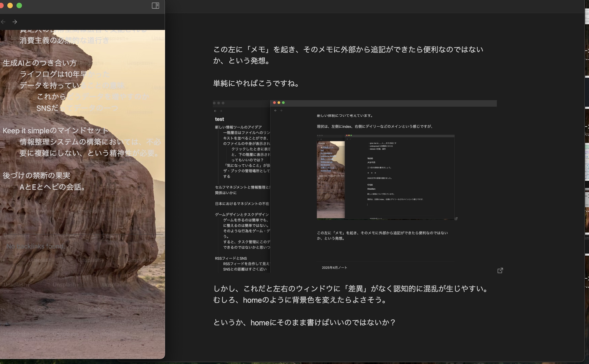Click the back arrow in the embedded test window

[x=215, y=111]
